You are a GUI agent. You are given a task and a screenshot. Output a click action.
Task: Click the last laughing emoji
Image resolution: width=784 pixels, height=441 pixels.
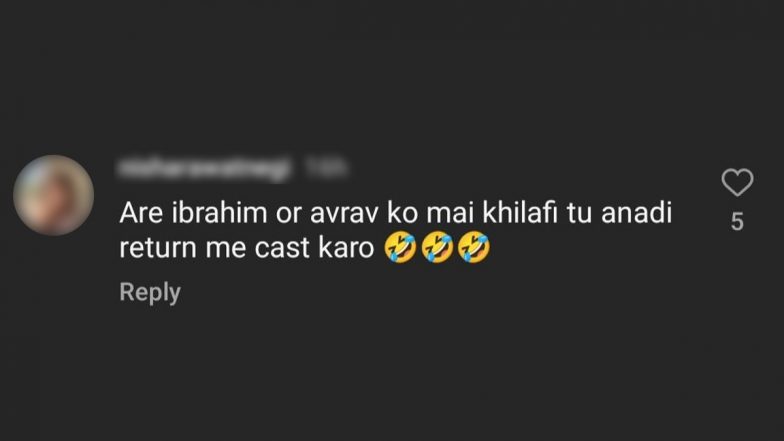coord(474,247)
